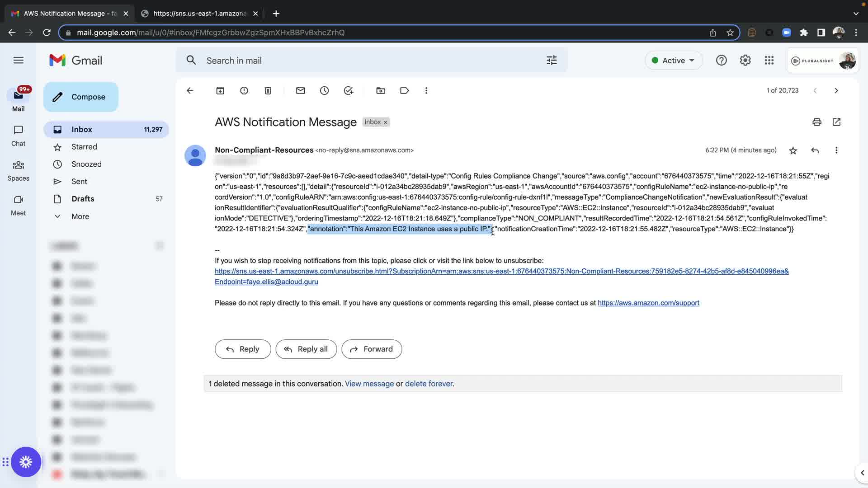Screen dimensions: 868x488
Task: Open the Active status dropdown
Action: (673, 61)
